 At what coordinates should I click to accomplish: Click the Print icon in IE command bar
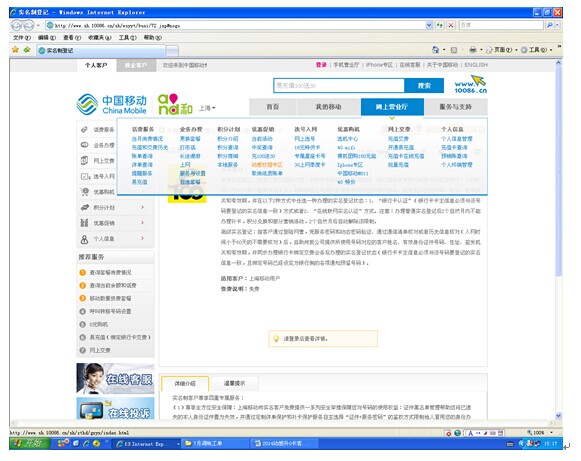click(472, 50)
